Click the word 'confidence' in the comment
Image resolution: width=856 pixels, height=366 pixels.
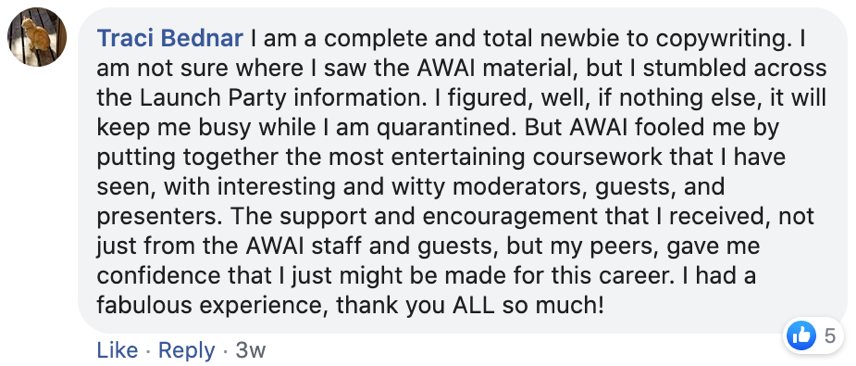(152, 276)
